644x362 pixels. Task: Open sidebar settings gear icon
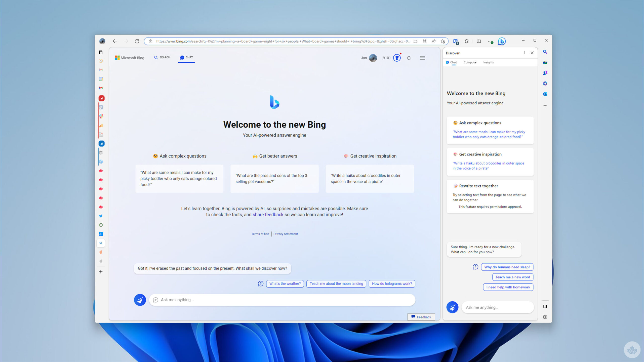click(x=545, y=317)
